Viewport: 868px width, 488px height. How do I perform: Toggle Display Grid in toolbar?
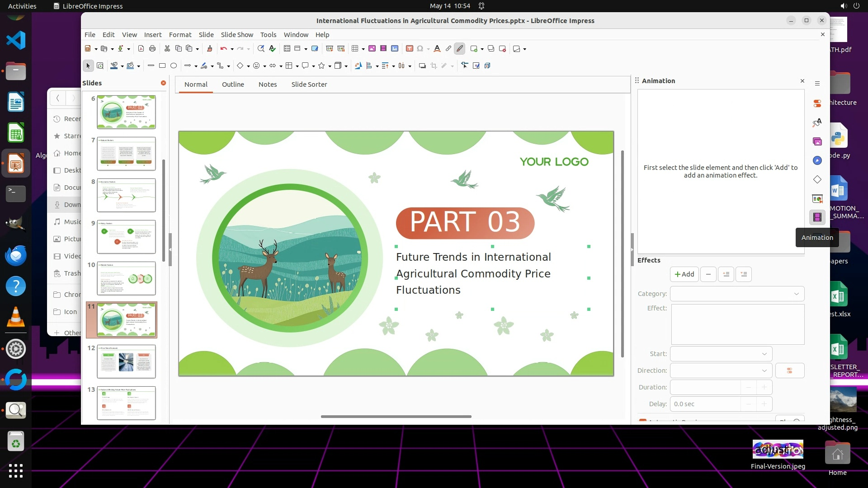point(287,49)
